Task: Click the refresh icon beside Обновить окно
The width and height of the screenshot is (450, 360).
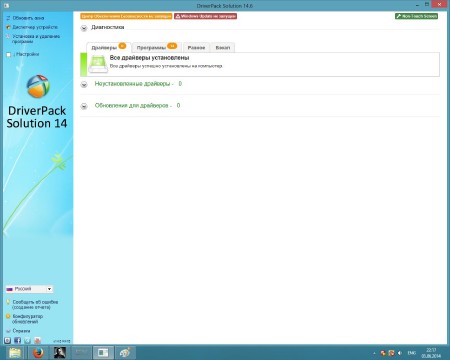Action: point(8,18)
